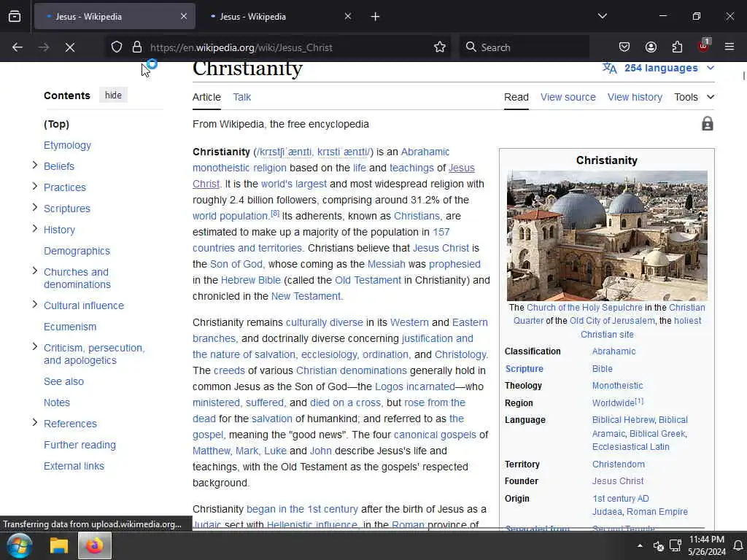The image size is (747, 560).
Task: Open the Firefox View tab-overview icon
Action: tap(15, 17)
